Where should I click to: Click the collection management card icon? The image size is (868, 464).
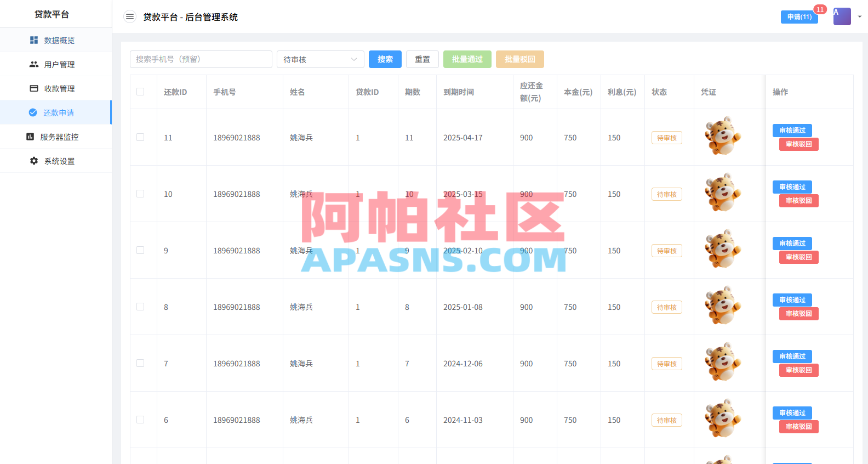[x=34, y=88]
